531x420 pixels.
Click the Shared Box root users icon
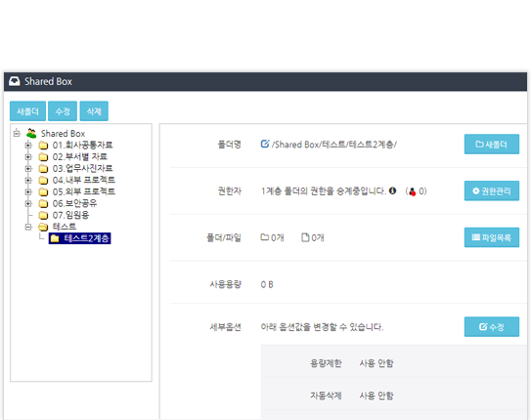31,133
